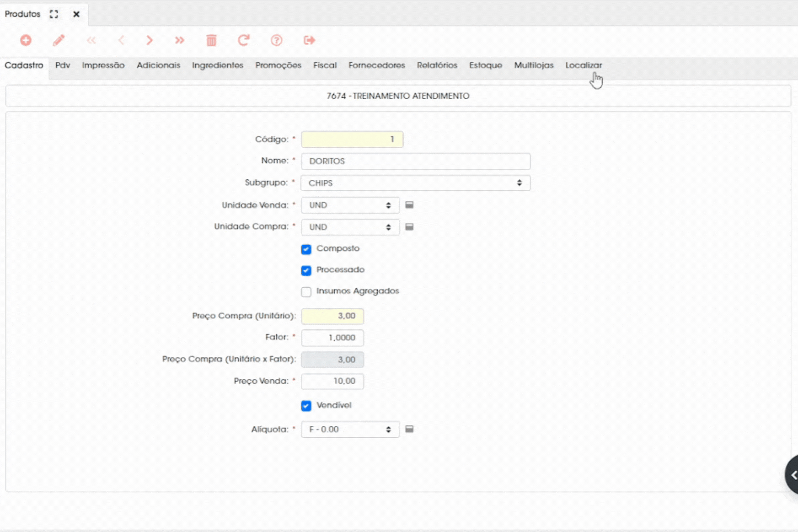Click the Nome input field
This screenshot has width=798, height=532.
[415, 161]
